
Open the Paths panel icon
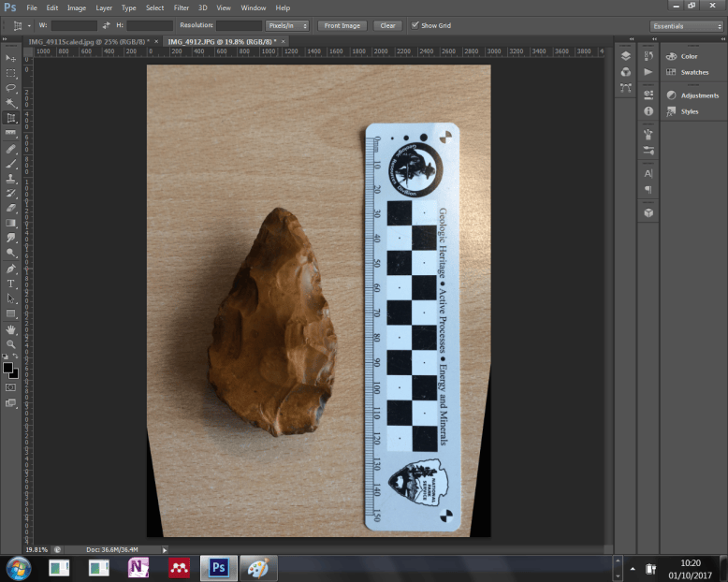pos(626,88)
